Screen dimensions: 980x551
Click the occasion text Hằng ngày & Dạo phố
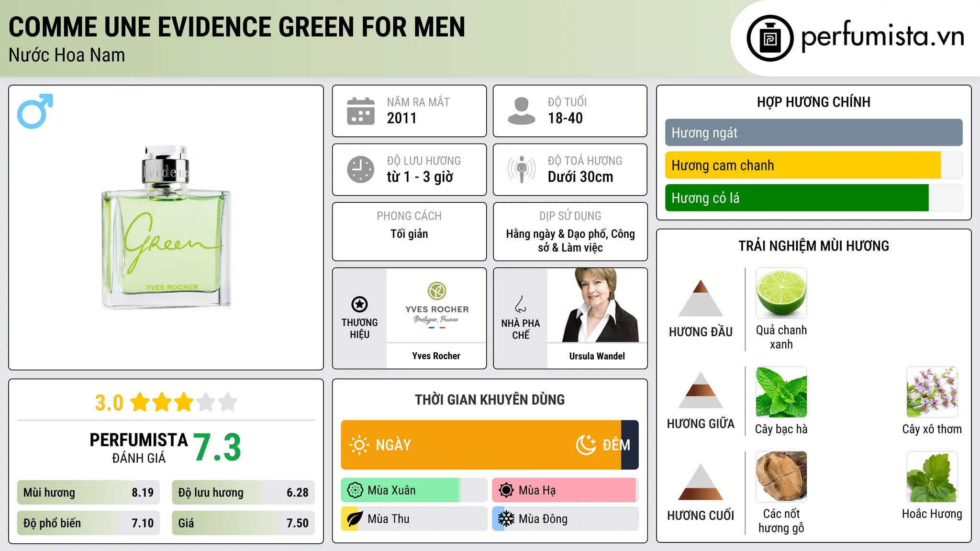(557, 234)
